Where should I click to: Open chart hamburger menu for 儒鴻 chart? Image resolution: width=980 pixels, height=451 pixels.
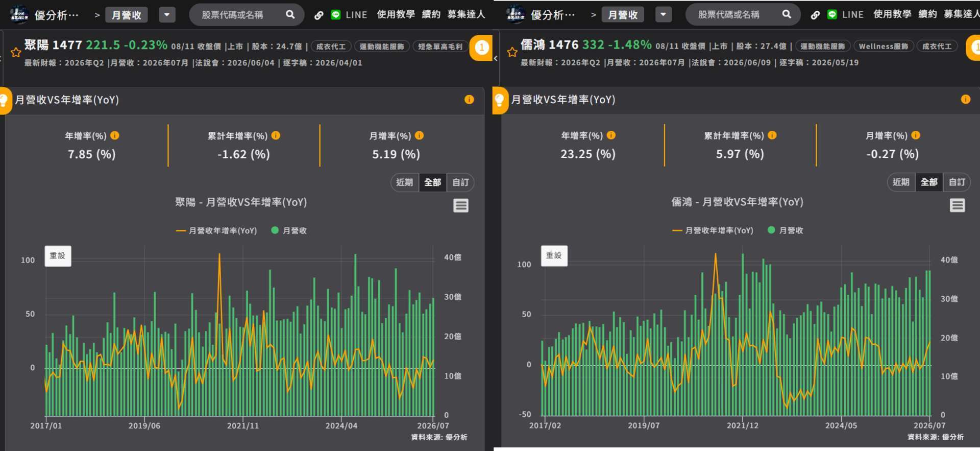957,205
